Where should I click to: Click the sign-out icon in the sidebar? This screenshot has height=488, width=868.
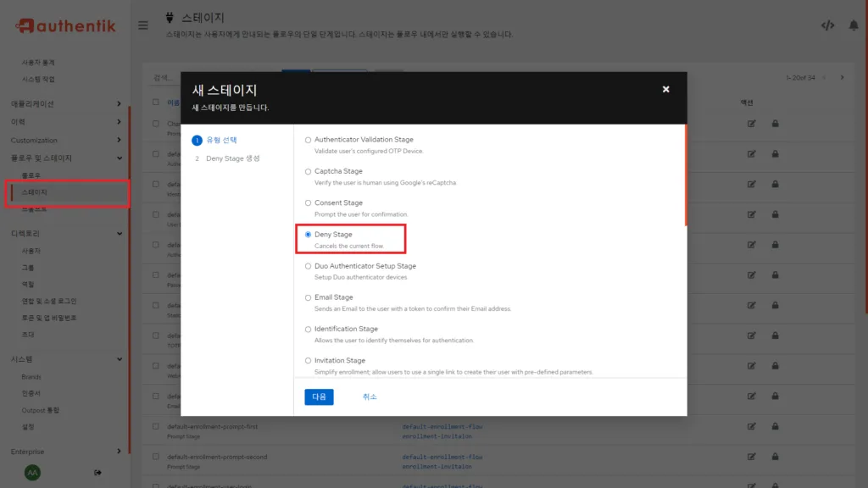[x=97, y=472]
